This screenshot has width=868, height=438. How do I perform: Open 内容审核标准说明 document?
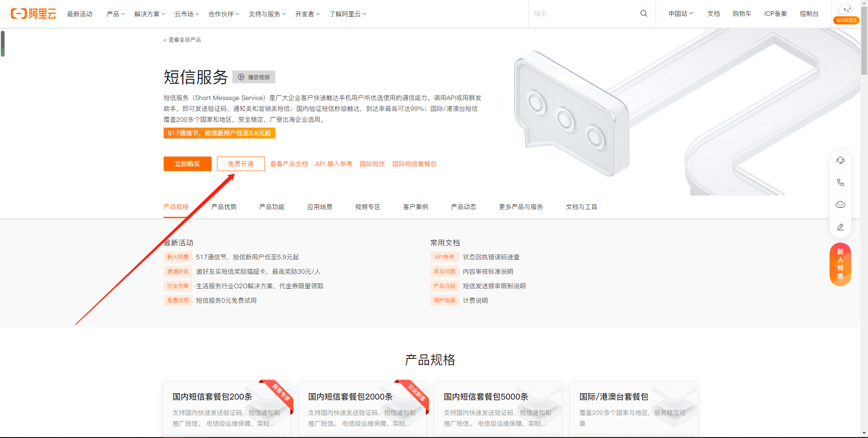coord(488,271)
